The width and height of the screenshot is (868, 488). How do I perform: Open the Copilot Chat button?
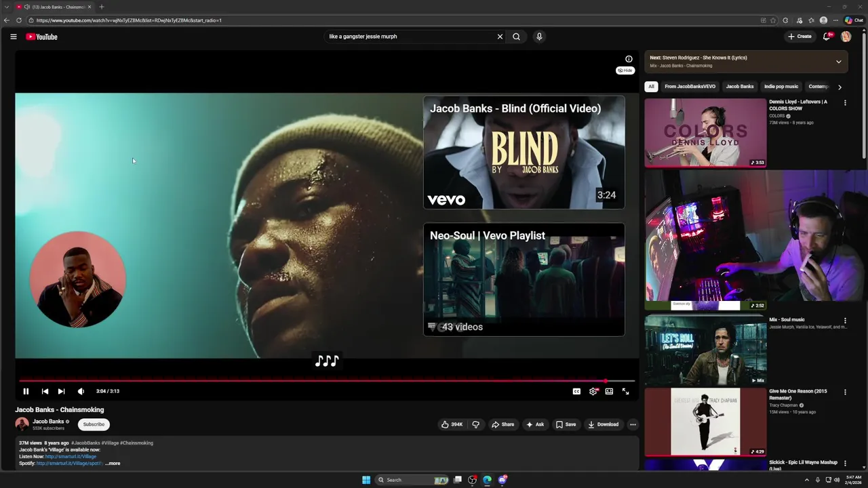click(x=854, y=20)
